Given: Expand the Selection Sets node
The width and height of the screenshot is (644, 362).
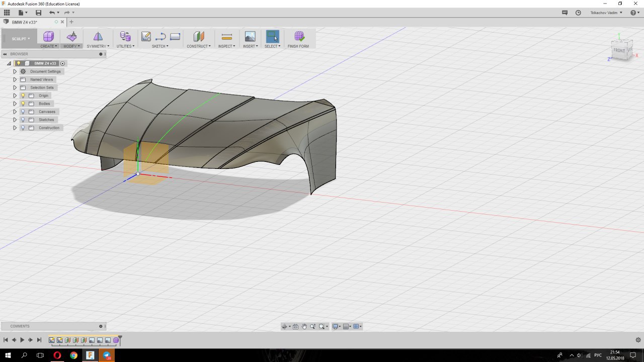Looking at the screenshot, I should tap(15, 87).
